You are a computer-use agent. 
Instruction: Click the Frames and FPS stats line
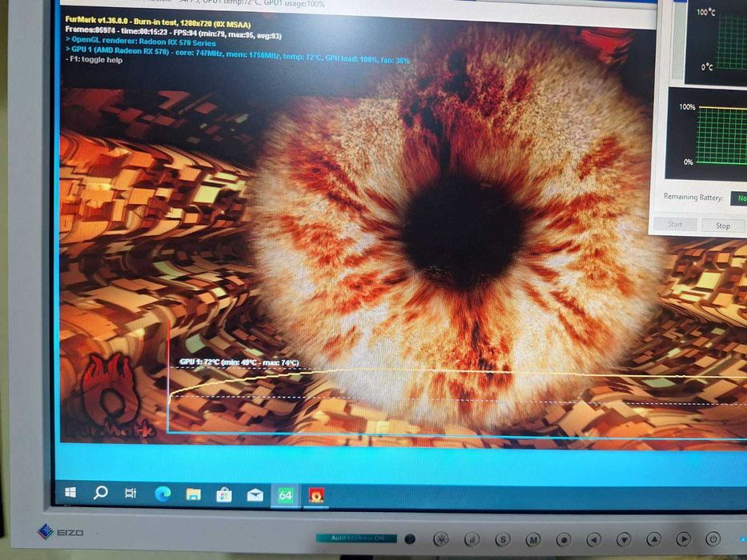pos(174,32)
